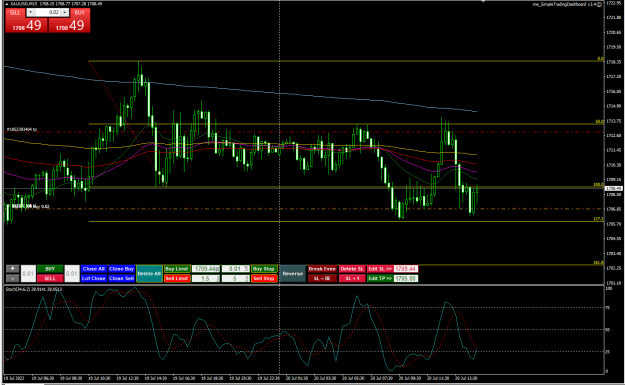Click the stop loss value field 1709.44 beside Edit SL
Viewport: 625px width, 385px height.
406,269
